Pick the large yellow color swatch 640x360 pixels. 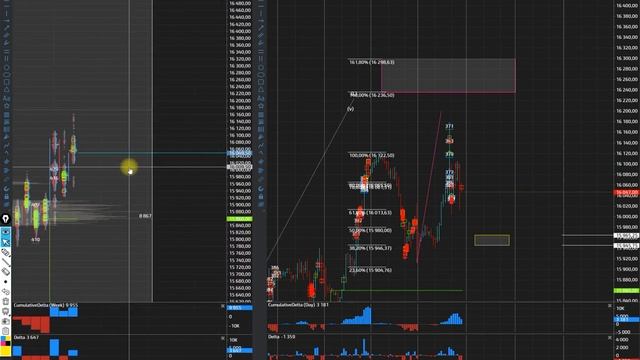5,351
